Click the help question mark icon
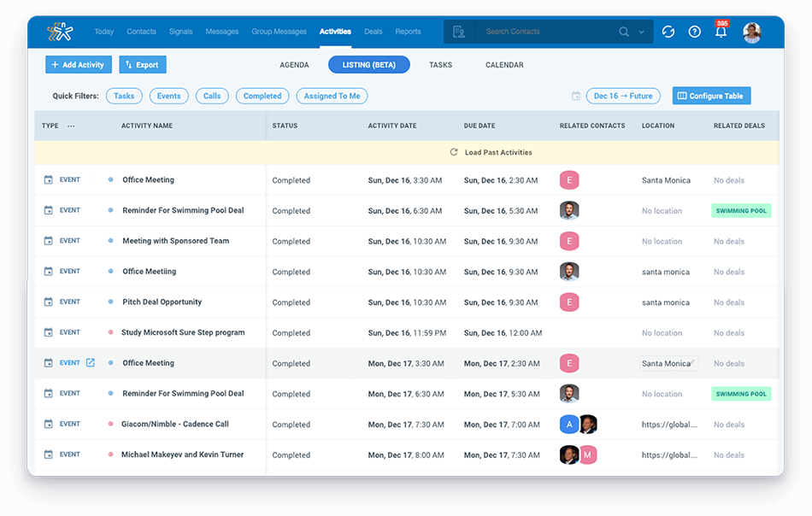The image size is (812, 516). coord(695,32)
